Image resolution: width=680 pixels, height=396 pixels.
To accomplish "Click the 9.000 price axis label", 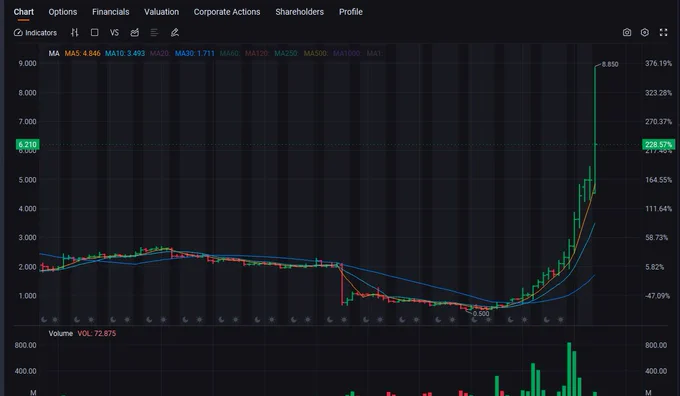I will (27, 63).
